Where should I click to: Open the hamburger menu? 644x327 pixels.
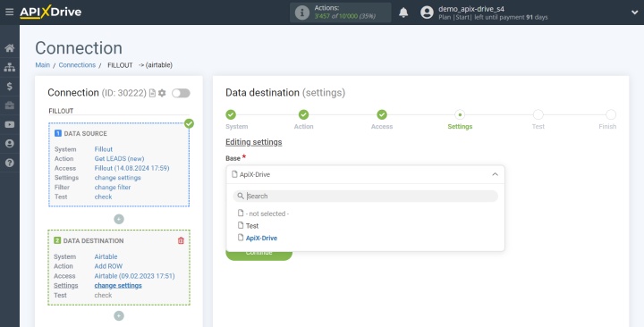(x=10, y=12)
